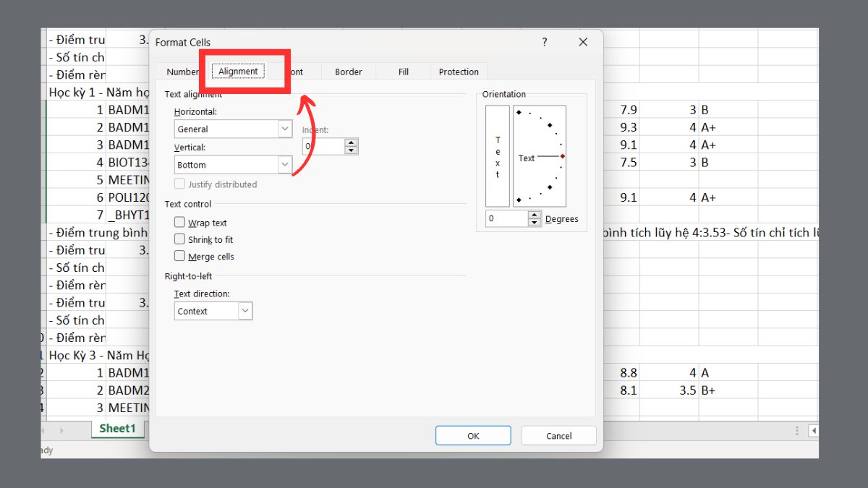The image size is (868, 488).
Task: Switch to the Alignment tab
Action: point(238,72)
